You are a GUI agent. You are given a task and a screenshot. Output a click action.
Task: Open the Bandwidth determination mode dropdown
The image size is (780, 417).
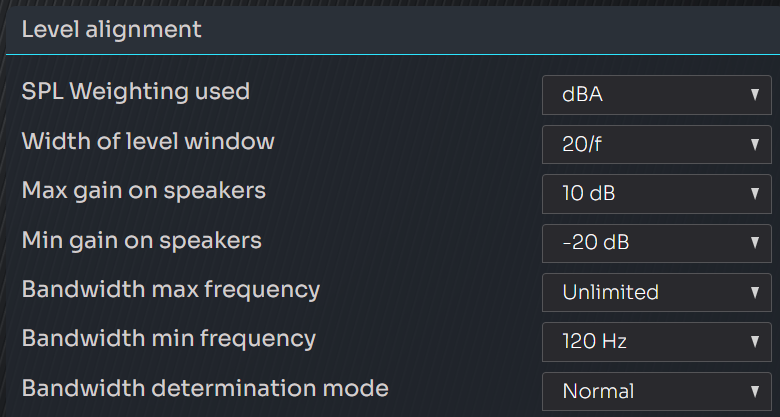point(655,391)
